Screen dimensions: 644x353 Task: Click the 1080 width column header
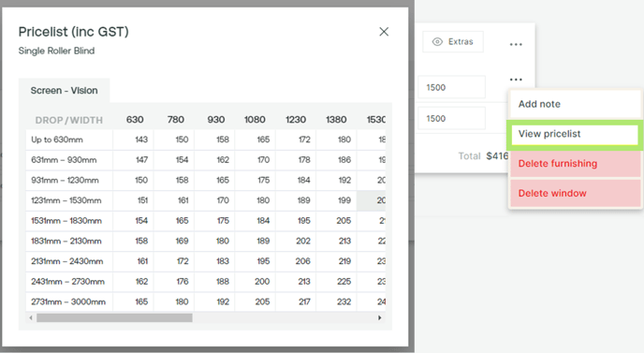click(x=255, y=120)
